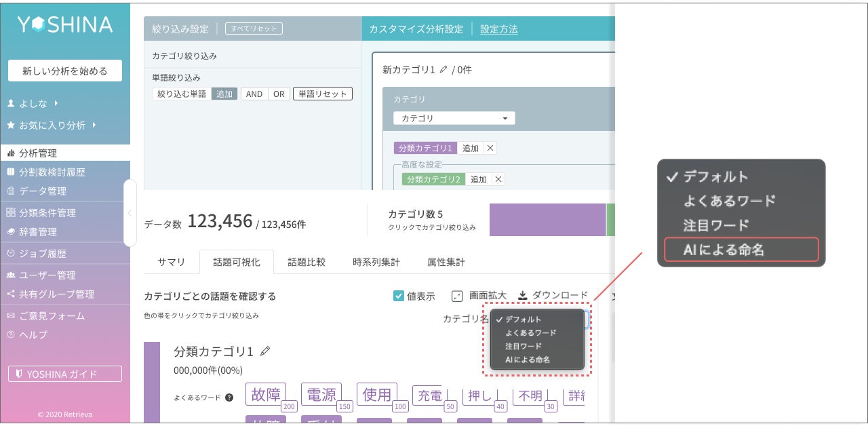Screen dimensions: 868x426
Task: Expand the よしな user menu
Action: click(33, 104)
